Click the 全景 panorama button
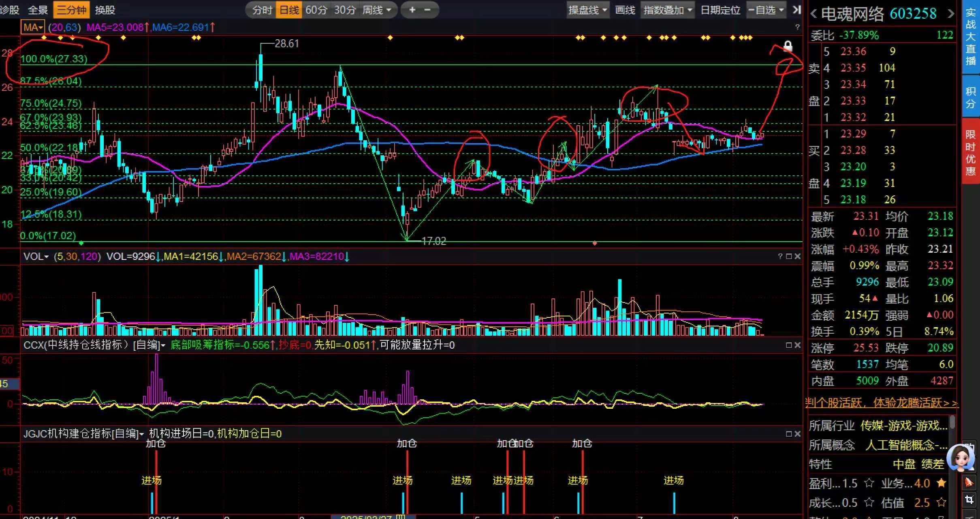This screenshot has width=980, height=519. tap(38, 10)
